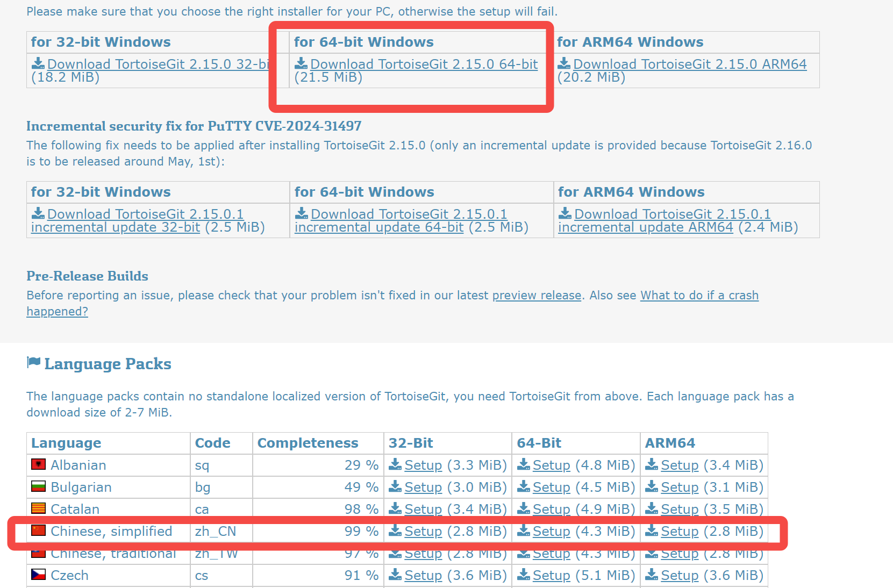The image size is (893, 588).
Task: Click the Catalan flag icon
Action: 38,508
